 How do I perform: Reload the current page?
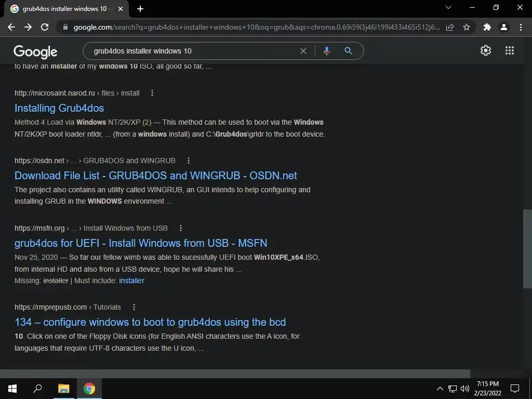pyautogui.click(x=45, y=27)
